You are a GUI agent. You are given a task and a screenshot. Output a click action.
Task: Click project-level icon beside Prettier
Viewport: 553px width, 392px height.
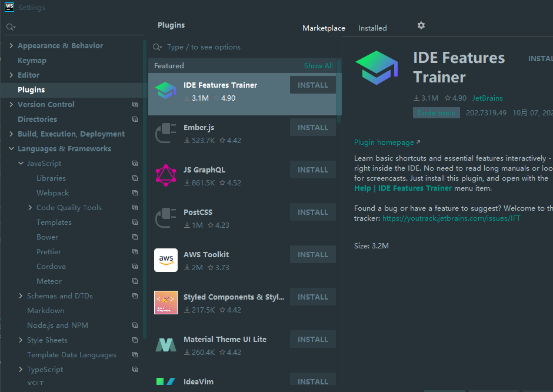click(x=135, y=251)
